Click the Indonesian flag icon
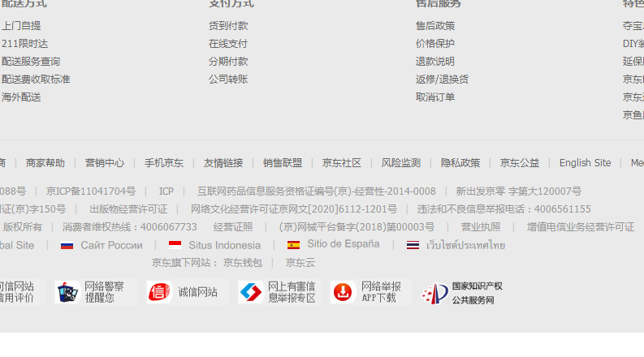Viewport: 644px width, 357px height. click(x=175, y=245)
